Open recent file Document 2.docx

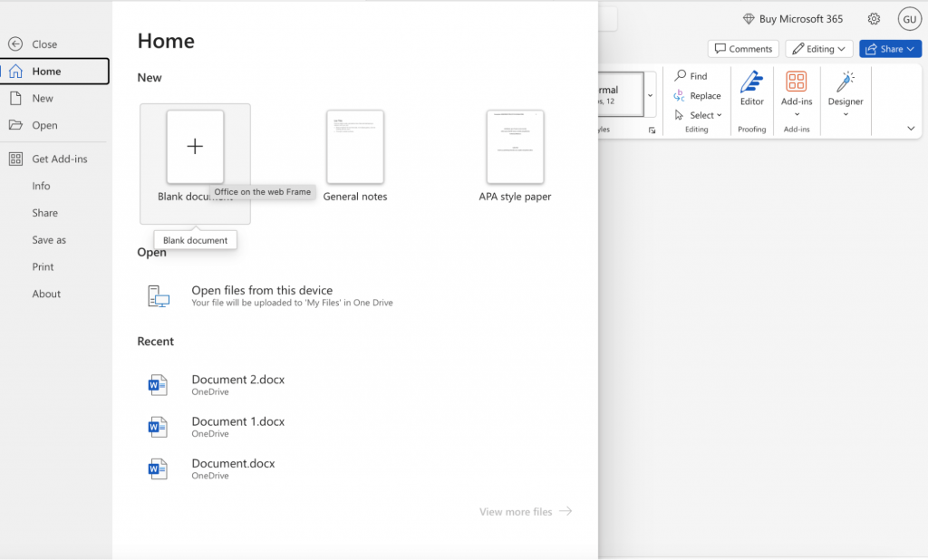[x=238, y=380]
